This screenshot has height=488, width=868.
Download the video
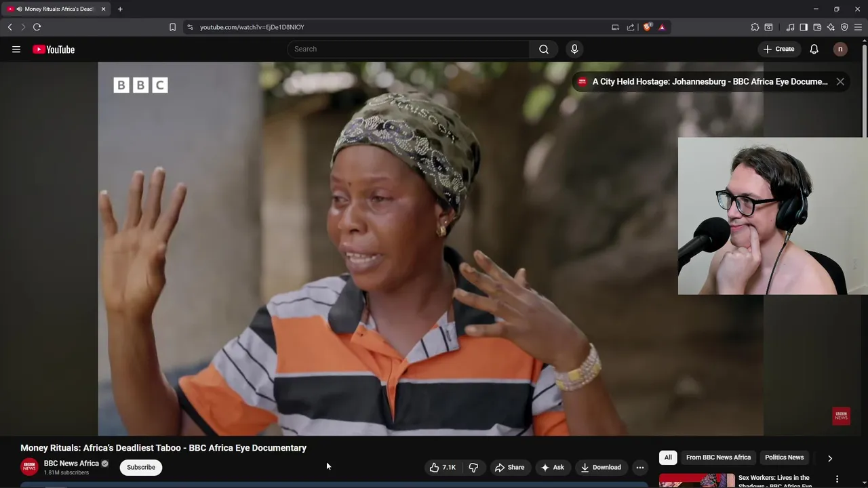(x=600, y=467)
